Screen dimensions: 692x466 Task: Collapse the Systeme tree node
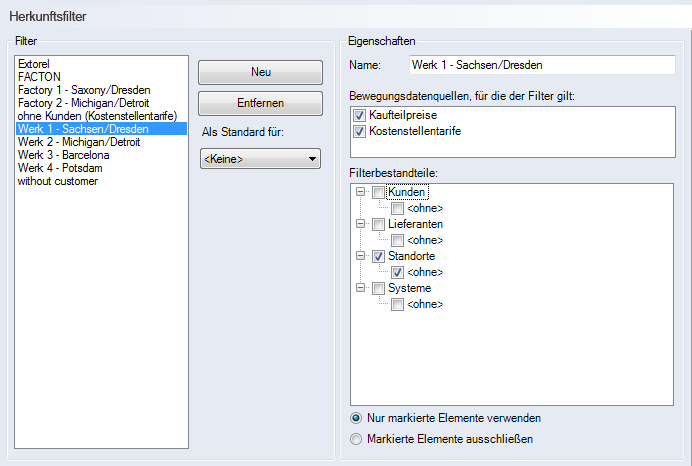click(360, 289)
